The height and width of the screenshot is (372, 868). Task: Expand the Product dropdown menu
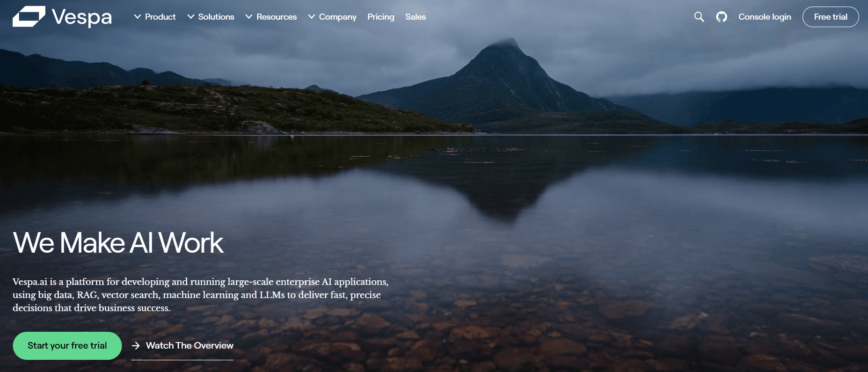click(x=155, y=17)
